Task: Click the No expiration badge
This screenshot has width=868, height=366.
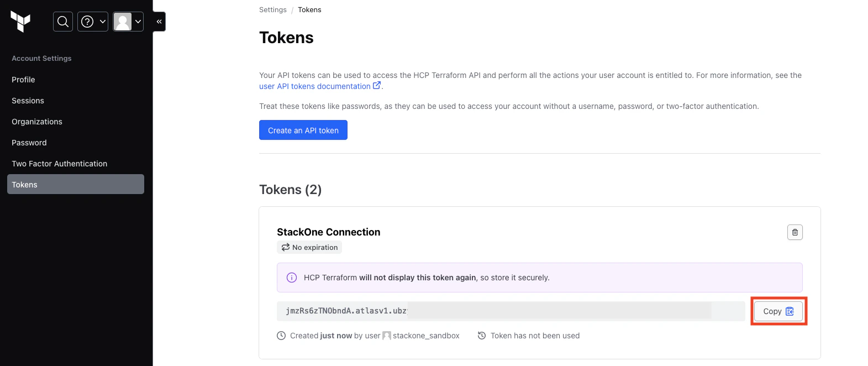Action: (309, 247)
